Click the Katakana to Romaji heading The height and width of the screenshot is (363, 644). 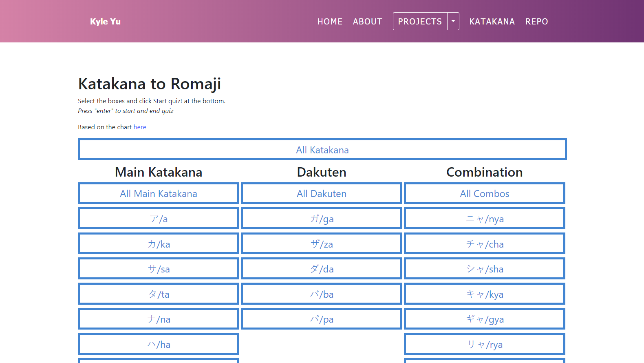coord(150,84)
